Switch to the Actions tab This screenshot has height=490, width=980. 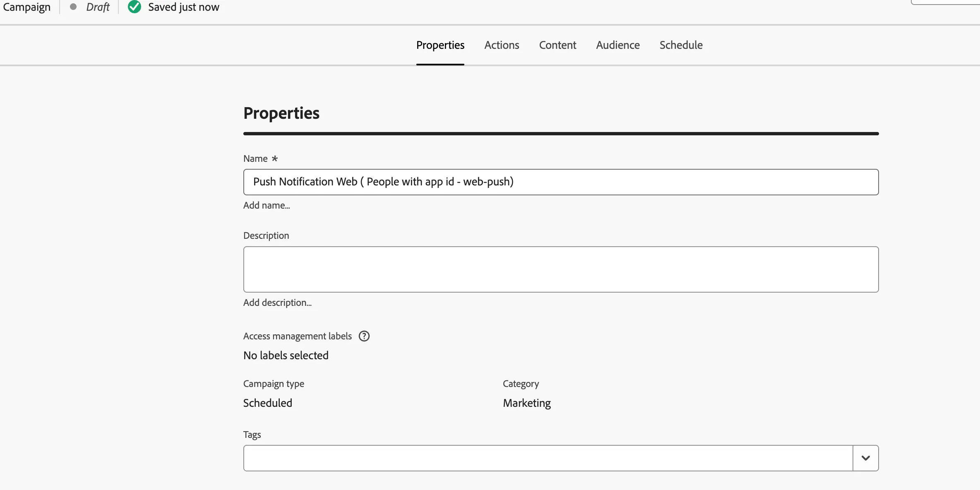pos(502,45)
